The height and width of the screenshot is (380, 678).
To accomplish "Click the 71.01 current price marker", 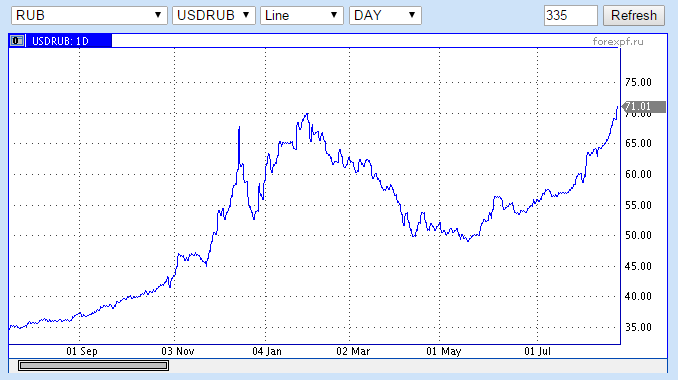I will 644,106.
